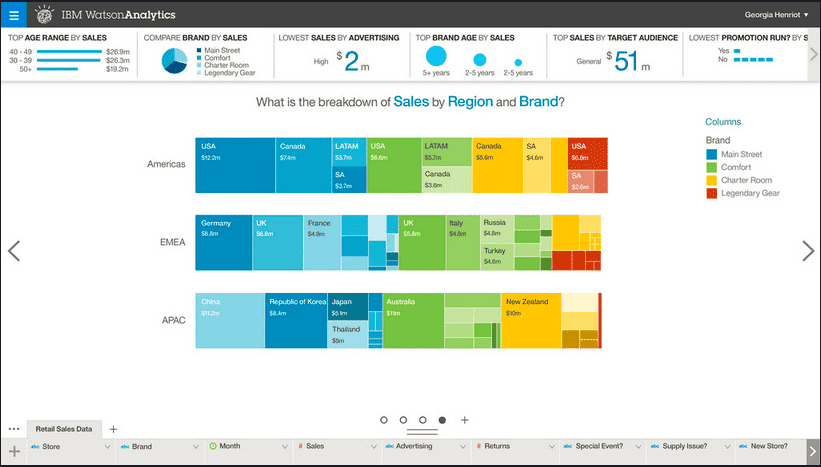Screen dimensions: 821x467
Task: Open Top Sales by Target Audience insight
Action: (615, 54)
